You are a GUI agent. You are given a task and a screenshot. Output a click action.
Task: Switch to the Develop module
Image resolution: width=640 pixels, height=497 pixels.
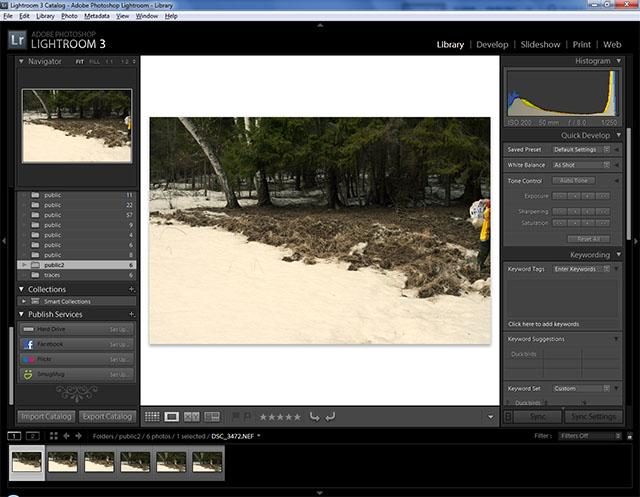point(492,44)
